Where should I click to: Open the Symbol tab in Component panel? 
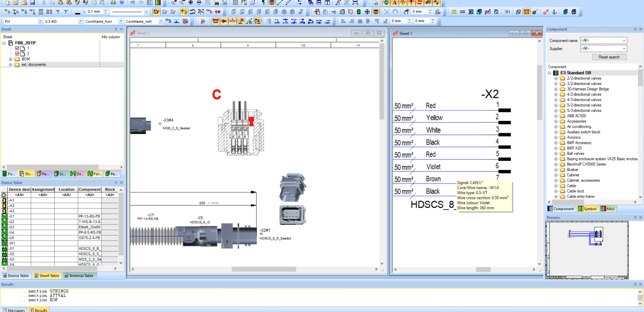point(587,209)
